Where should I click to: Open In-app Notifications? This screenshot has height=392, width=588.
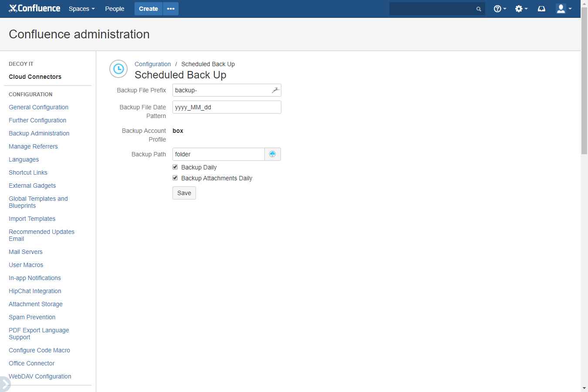tap(35, 278)
